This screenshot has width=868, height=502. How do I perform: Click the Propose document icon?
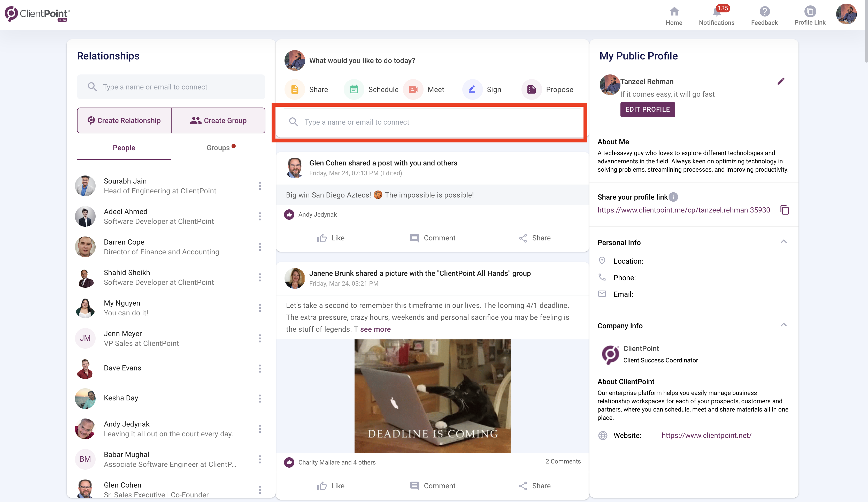tap(532, 90)
